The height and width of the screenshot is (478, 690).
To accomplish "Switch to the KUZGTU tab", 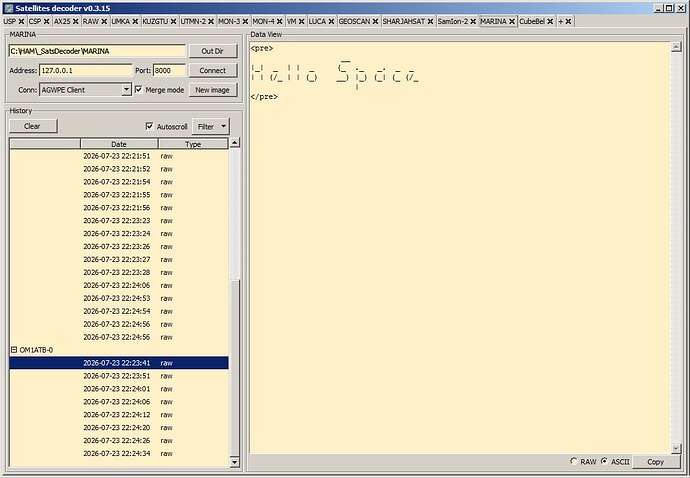I will click(155, 21).
